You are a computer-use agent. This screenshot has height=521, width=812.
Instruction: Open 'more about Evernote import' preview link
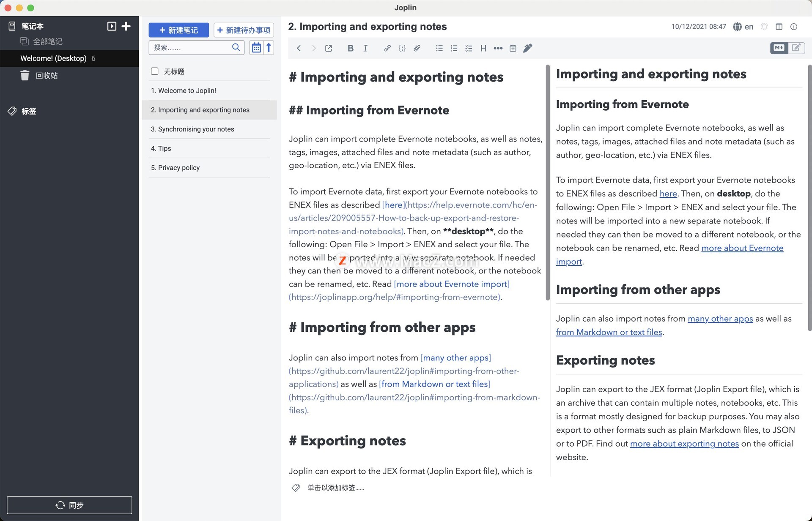coord(742,248)
